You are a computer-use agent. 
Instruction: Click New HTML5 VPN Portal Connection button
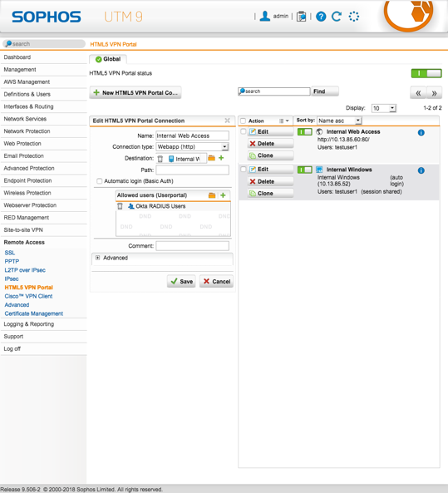[x=135, y=93]
